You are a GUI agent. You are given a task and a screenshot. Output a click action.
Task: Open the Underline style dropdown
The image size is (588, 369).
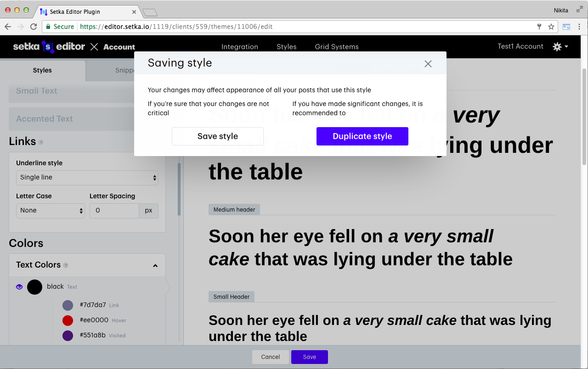(x=87, y=178)
